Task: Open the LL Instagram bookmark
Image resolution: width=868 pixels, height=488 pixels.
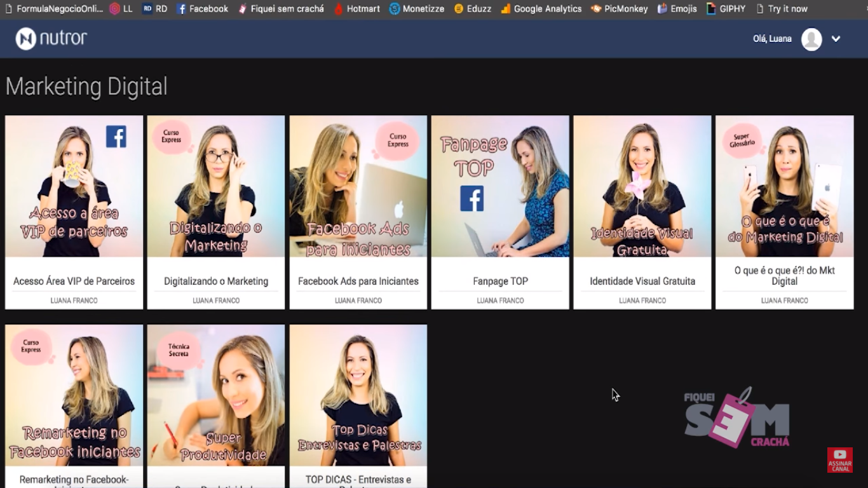Action: click(x=121, y=9)
